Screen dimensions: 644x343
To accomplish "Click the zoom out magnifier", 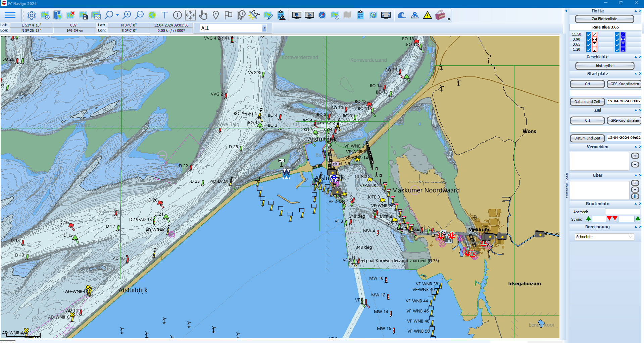I will [x=140, y=15].
